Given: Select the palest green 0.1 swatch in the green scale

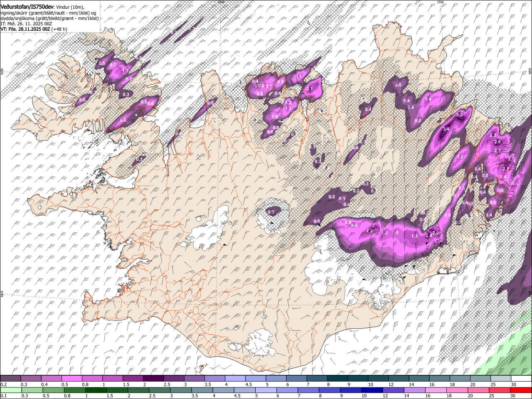Looking at the screenshot, I should pyautogui.click(x=11, y=390).
